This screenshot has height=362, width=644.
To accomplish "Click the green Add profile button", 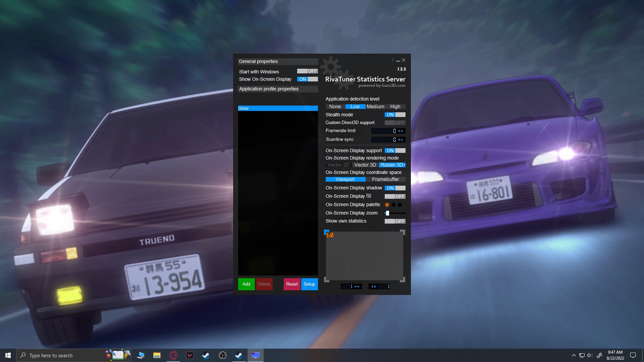I will (x=246, y=284).
